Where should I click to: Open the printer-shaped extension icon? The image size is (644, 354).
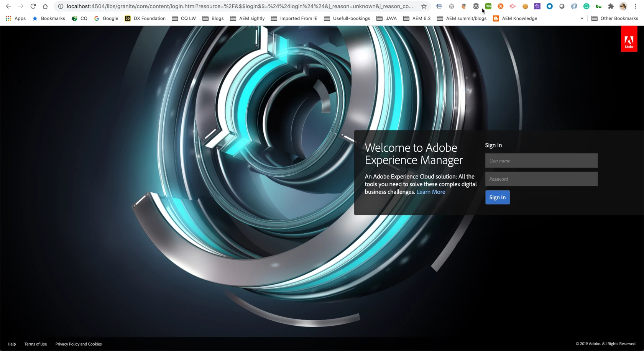click(x=439, y=6)
